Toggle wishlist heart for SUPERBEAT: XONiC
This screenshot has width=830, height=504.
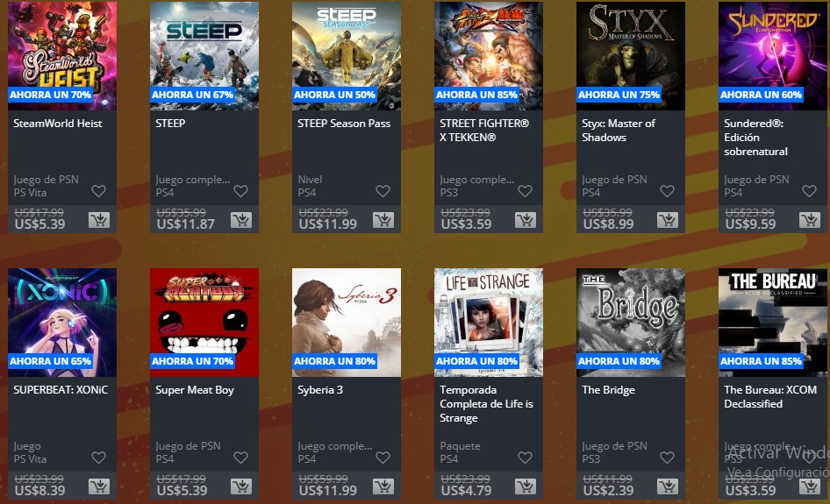[x=99, y=458]
